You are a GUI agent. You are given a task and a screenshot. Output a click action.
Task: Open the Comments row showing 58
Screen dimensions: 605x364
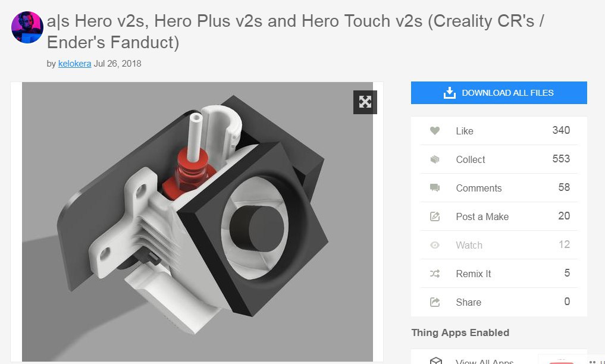tap(499, 188)
